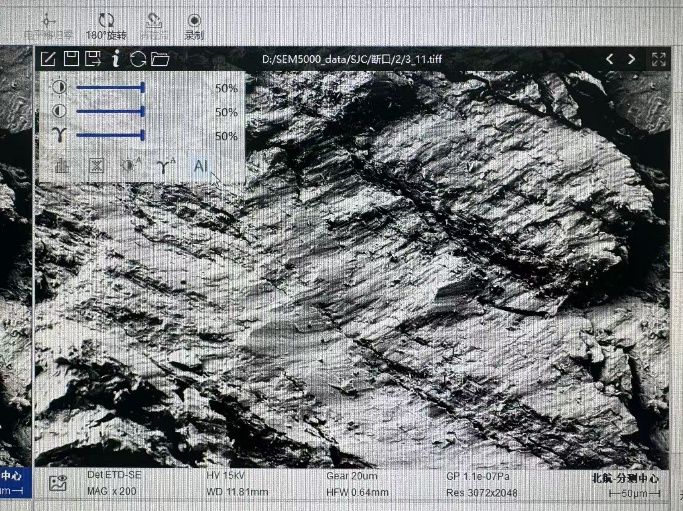This screenshot has width=683, height=511.
Task: Click the refresh image icon
Action: pos(138,59)
